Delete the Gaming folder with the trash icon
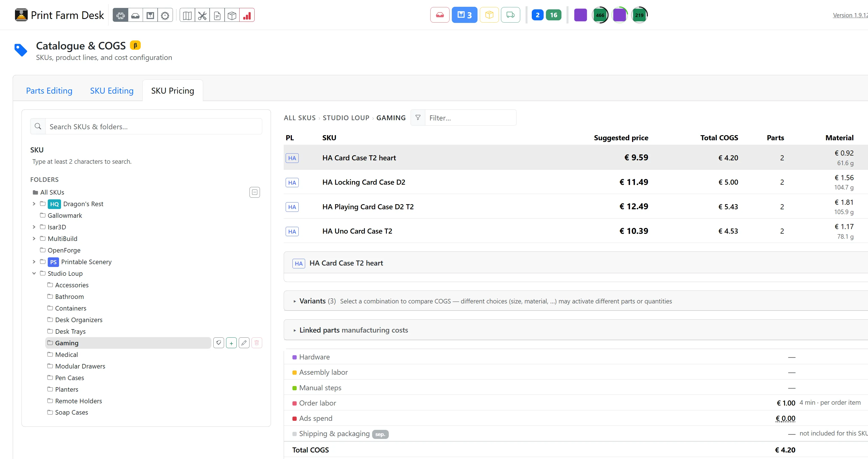This screenshot has height=459, width=868. click(x=257, y=343)
